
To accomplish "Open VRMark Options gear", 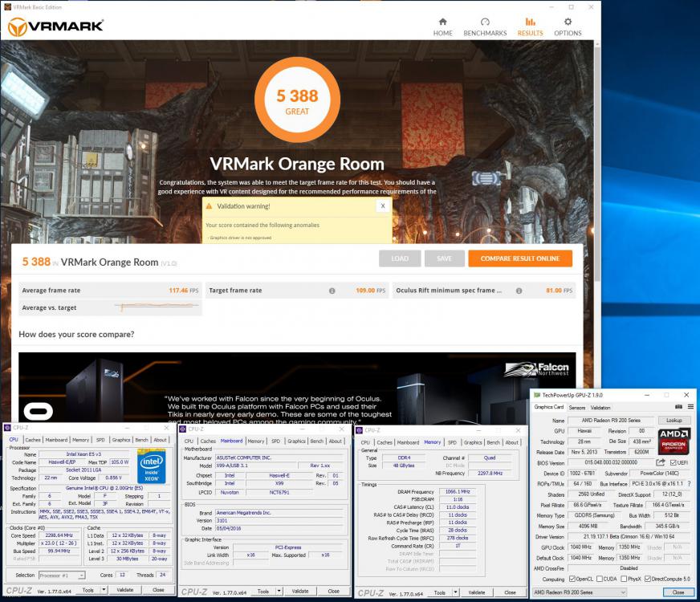I will 568,26.
